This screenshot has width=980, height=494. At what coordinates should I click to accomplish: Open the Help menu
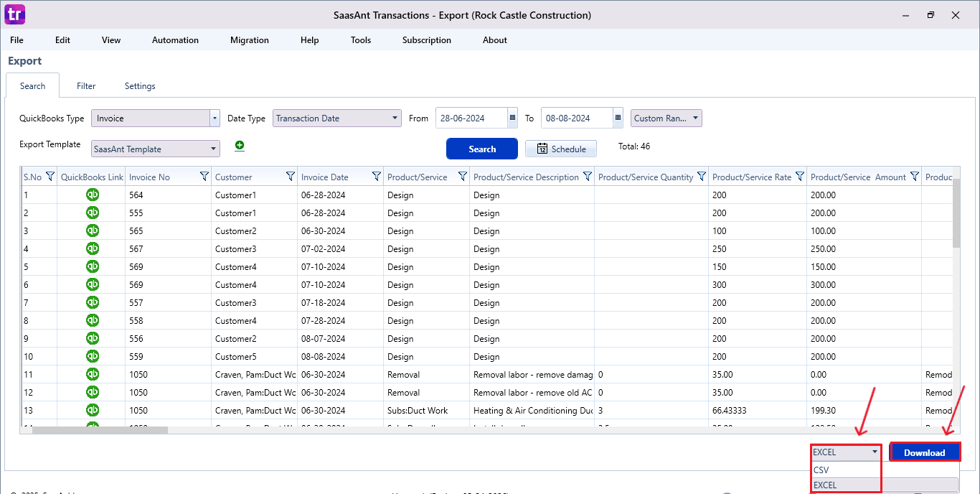310,40
